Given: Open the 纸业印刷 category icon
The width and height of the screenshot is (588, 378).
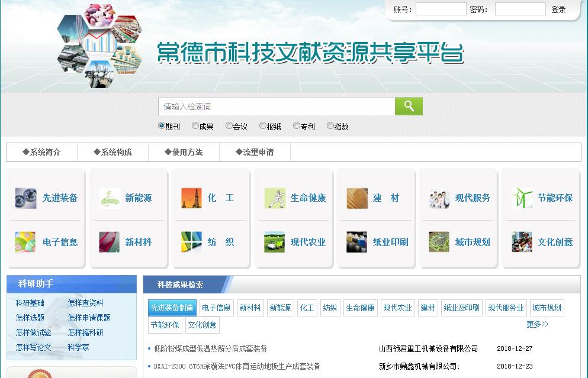Looking at the screenshot, I should [x=357, y=242].
